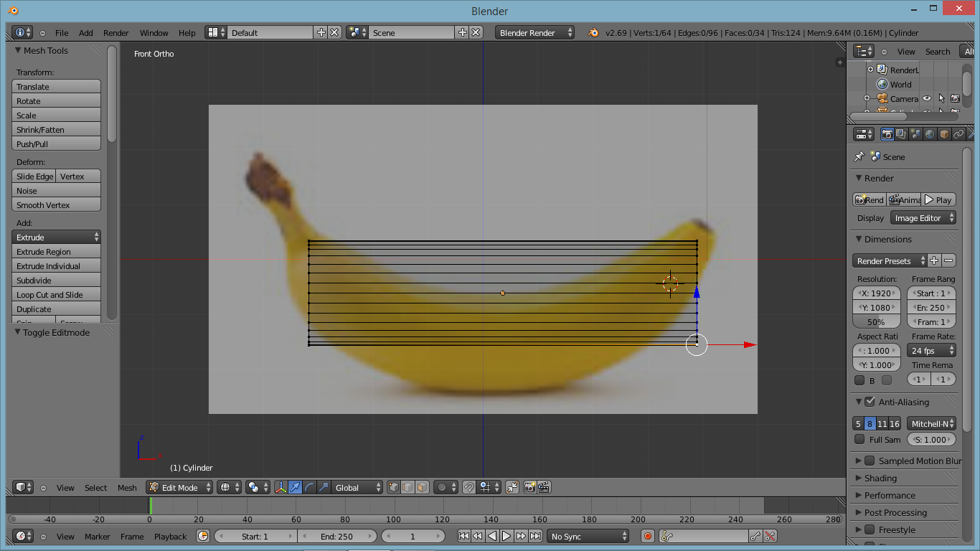Select the Render Layers properties tab icon
The width and height of the screenshot is (980, 551).
click(x=901, y=134)
